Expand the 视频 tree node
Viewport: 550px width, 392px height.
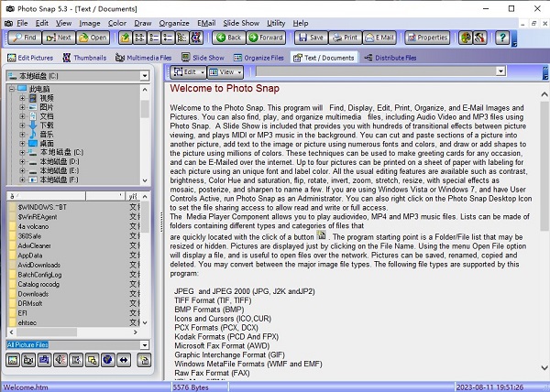pyautogui.click(x=22, y=98)
